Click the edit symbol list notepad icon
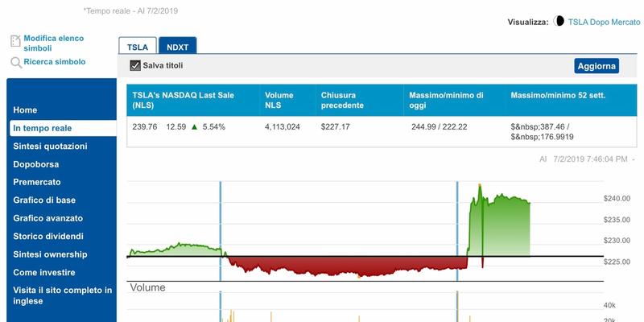The width and height of the screenshot is (644, 322). [15, 41]
